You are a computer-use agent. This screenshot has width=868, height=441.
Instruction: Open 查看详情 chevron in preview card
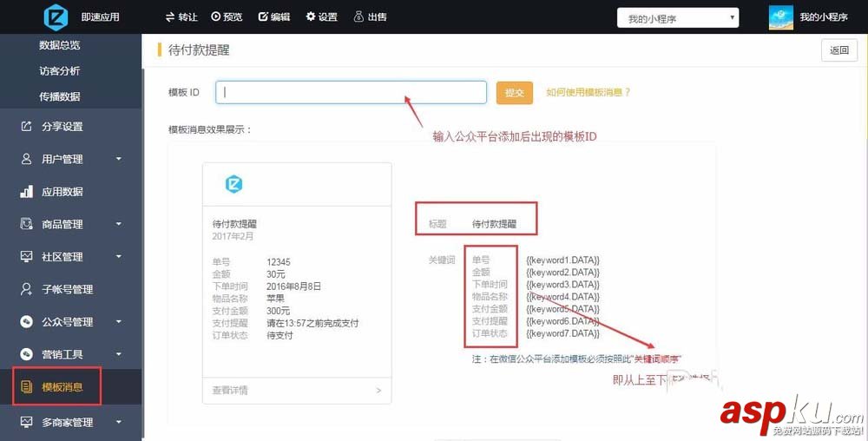[378, 390]
